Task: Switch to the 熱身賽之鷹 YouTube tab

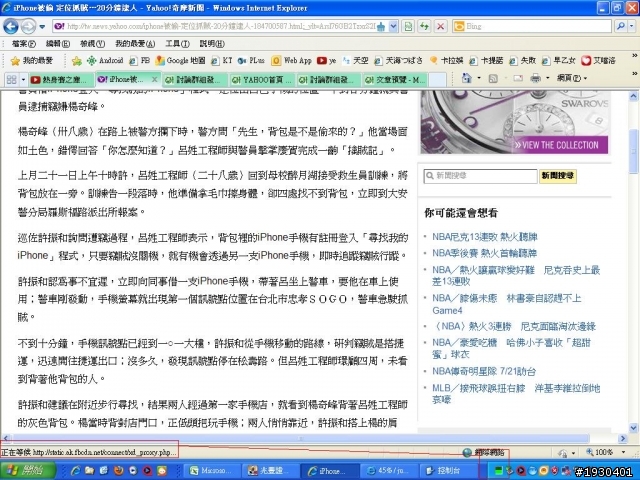Action: [61, 80]
